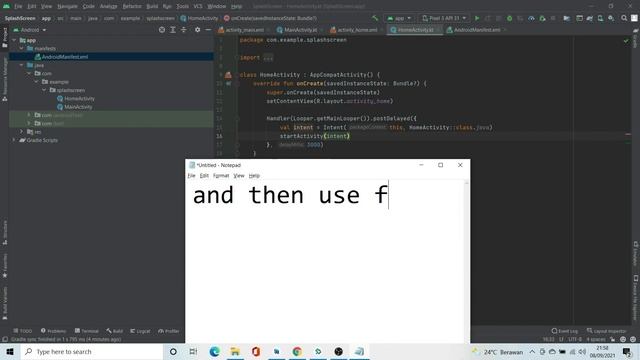
Task: Open Notepad's Format menu
Action: [221, 176]
